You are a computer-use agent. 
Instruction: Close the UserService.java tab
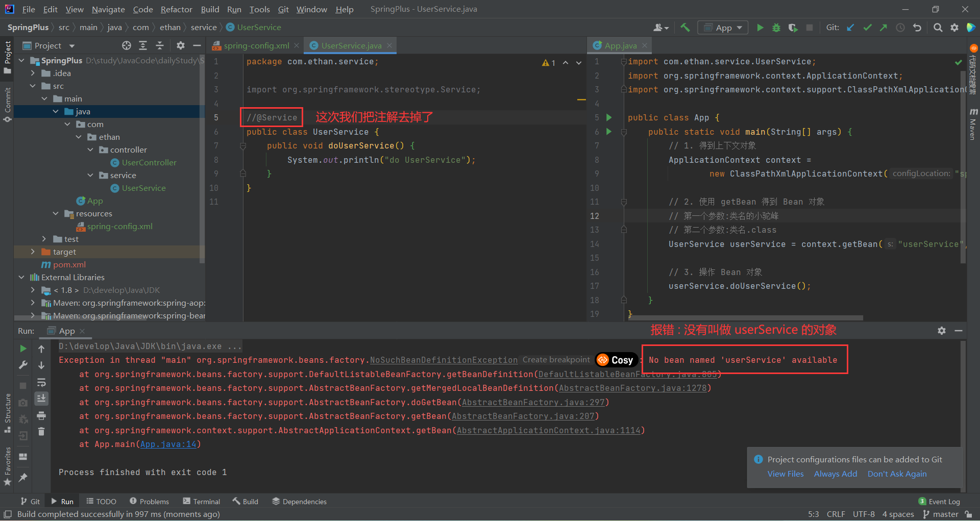click(389, 45)
